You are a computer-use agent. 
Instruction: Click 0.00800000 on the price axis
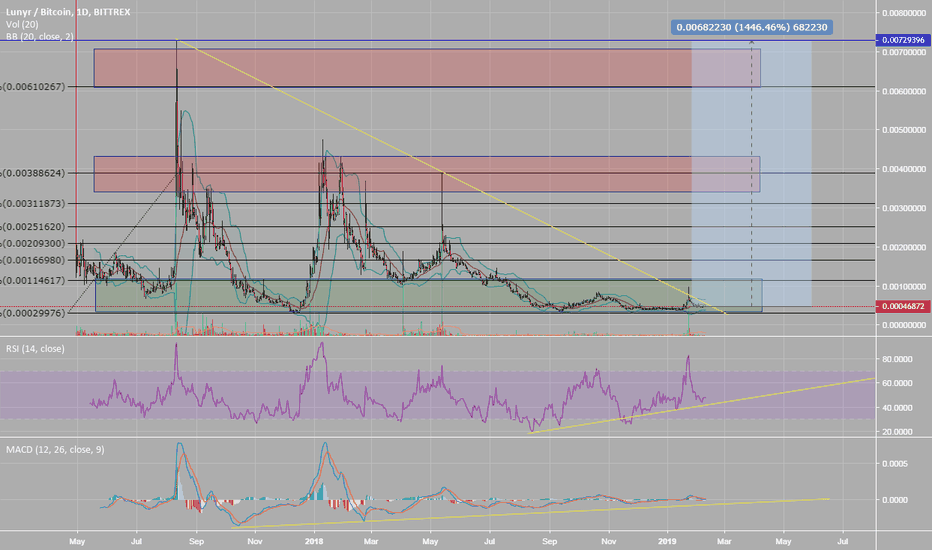[903, 12]
